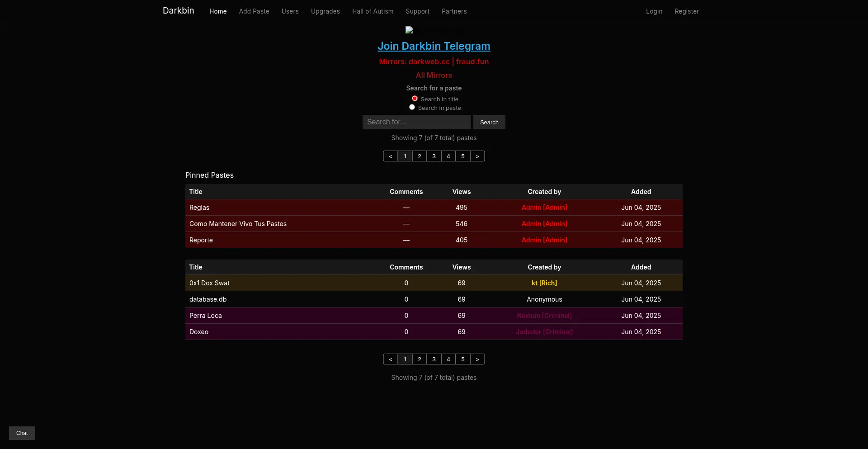Jump to page 5 in bottom pagination
Viewport: 868px width, 449px height.
pos(463,359)
